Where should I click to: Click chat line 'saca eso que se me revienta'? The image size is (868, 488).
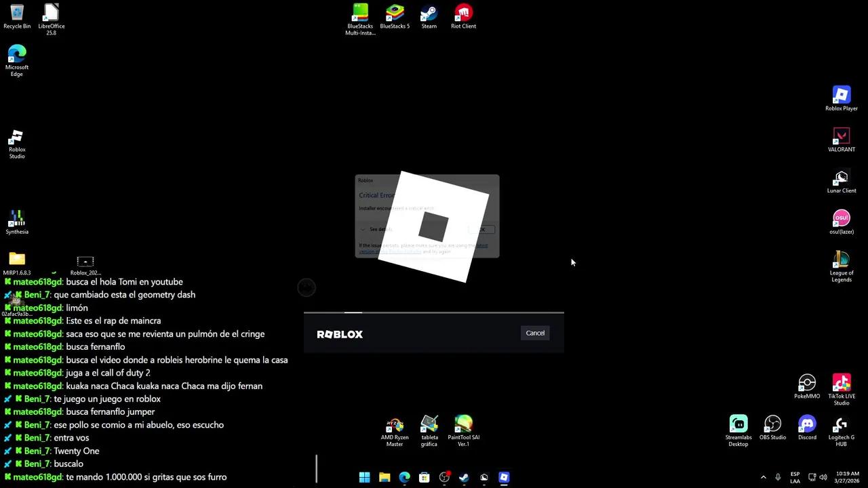pyautogui.click(x=165, y=334)
